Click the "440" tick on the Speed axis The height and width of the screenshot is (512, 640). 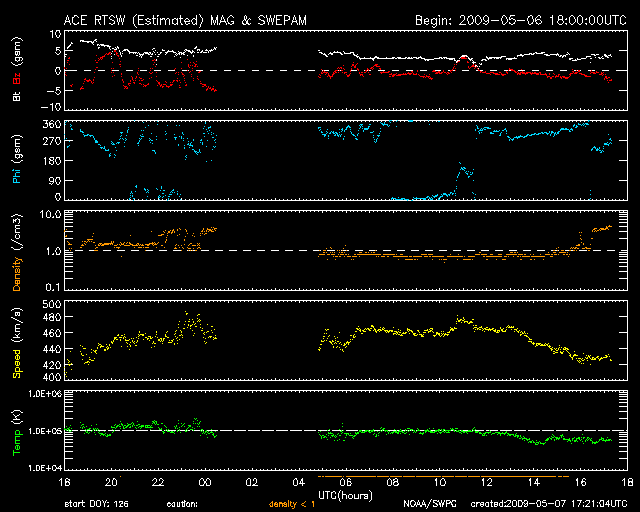tap(52, 349)
